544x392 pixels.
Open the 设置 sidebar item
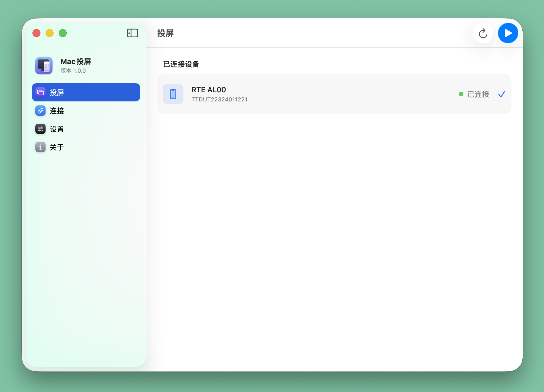(86, 129)
